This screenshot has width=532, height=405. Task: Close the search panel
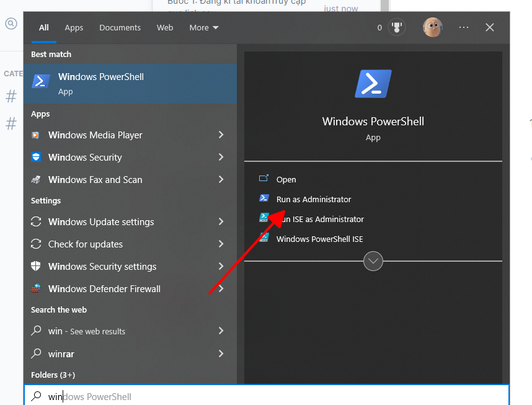(x=490, y=27)
